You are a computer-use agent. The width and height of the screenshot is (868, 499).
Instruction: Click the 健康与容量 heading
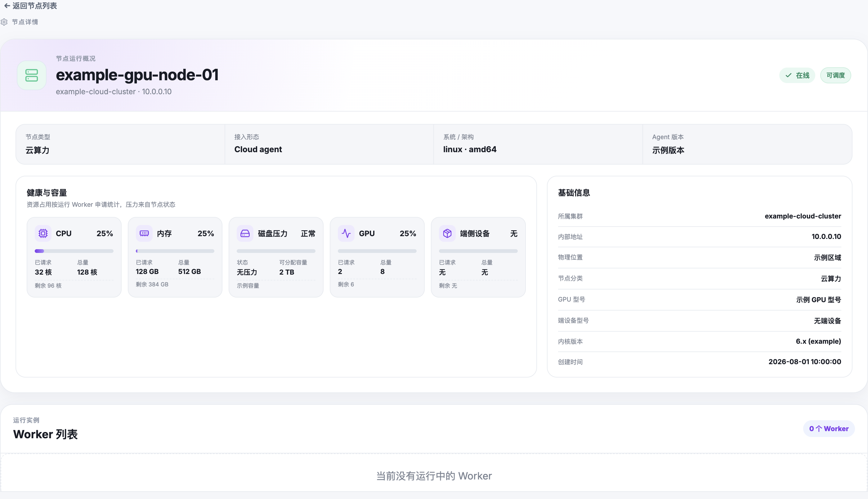47,193
